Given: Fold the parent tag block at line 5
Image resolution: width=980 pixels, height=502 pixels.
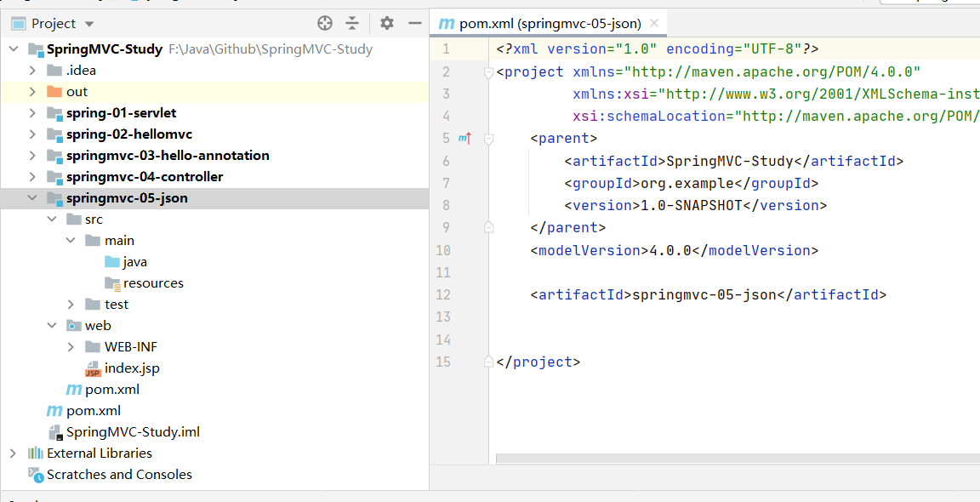Looking at the screenshot, I should [x=488, y=138].
